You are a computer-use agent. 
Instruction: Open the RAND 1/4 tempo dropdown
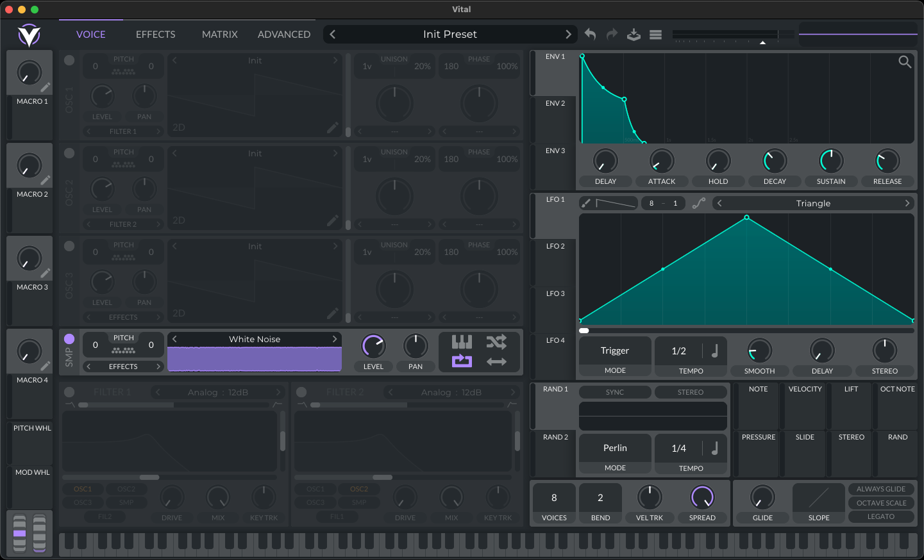pos(679,449)
